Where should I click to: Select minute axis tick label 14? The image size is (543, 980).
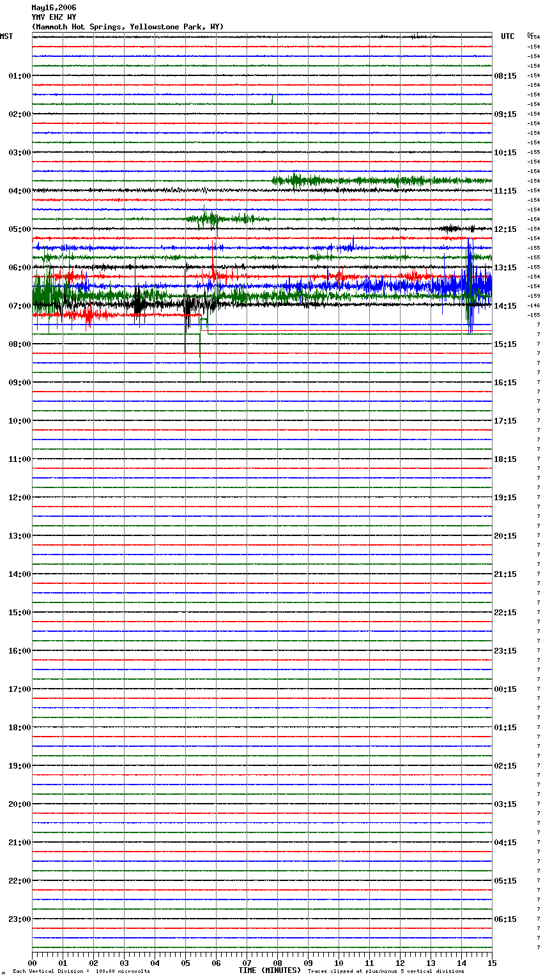click(461, 963)
